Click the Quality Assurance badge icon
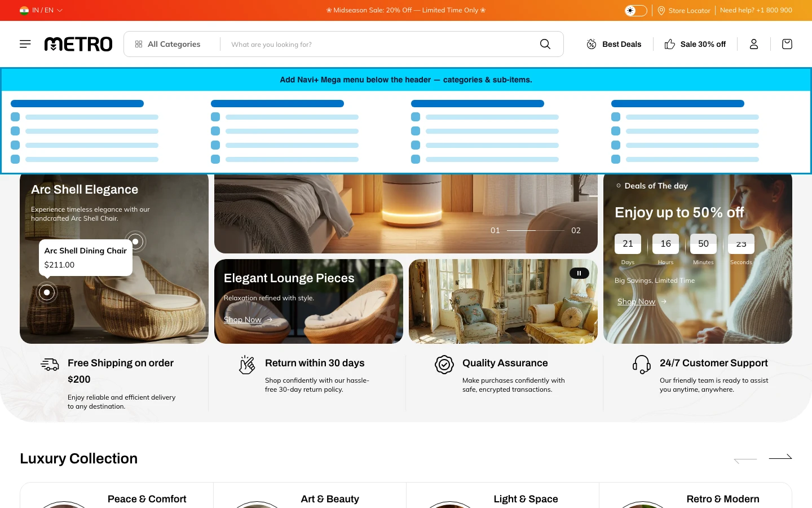This screenshot has width=812, height=508. 444,365
